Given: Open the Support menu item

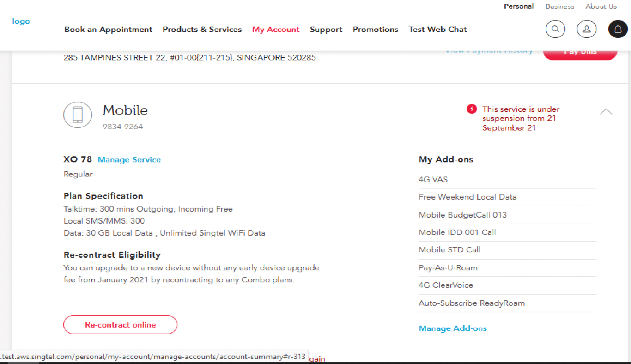Looking at the screenshot, I should [326, 30].
